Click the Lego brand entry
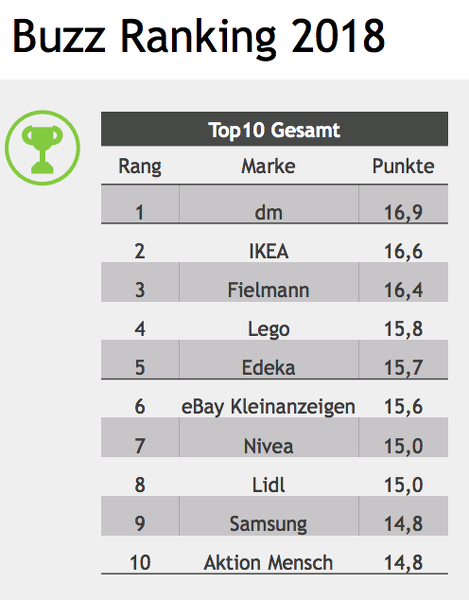The height and width of the screenshot is (600, 469). tap(269, 329)
